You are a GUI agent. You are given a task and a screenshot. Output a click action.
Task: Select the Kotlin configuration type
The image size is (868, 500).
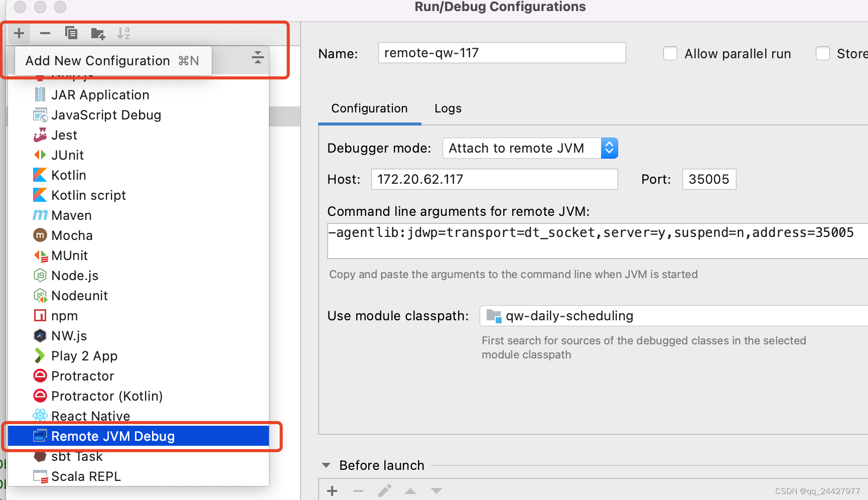pyautogui.click(x=138, y=175)
